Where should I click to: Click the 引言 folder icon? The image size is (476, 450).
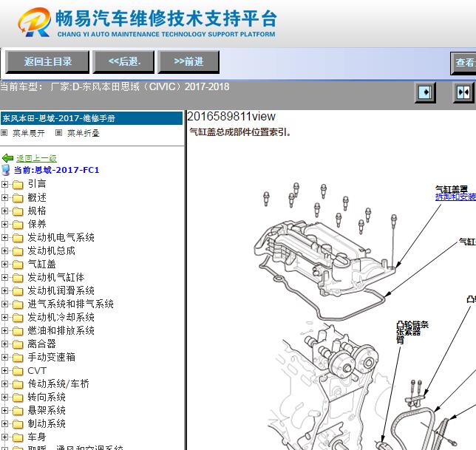click(x=18, y=185)
